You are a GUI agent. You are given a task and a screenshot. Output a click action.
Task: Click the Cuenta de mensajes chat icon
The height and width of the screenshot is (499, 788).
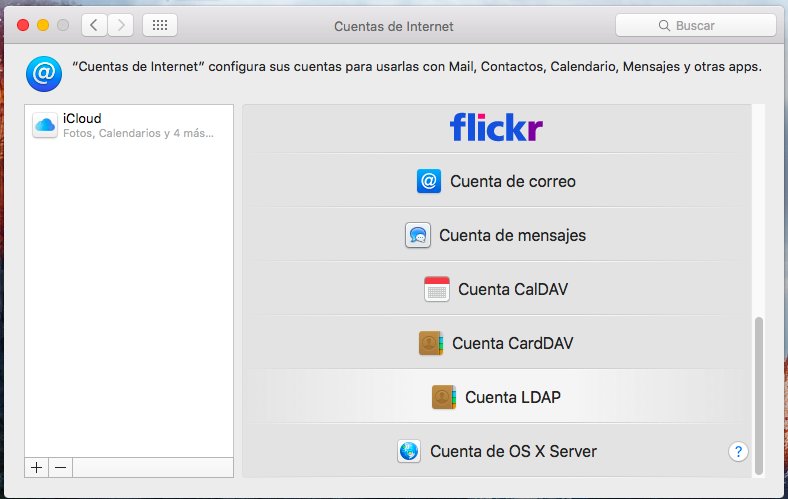(x=418, y=235)
